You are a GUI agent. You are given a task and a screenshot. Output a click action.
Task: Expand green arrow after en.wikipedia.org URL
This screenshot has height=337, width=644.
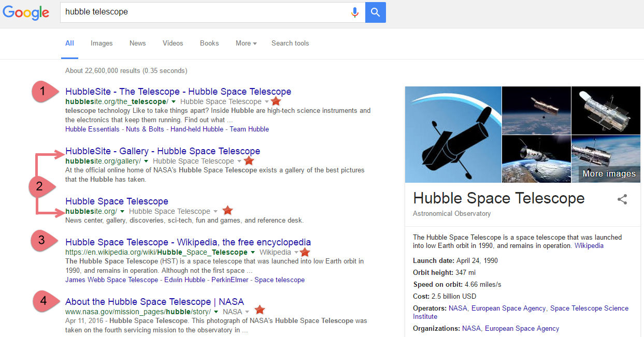tap(253, 253)
